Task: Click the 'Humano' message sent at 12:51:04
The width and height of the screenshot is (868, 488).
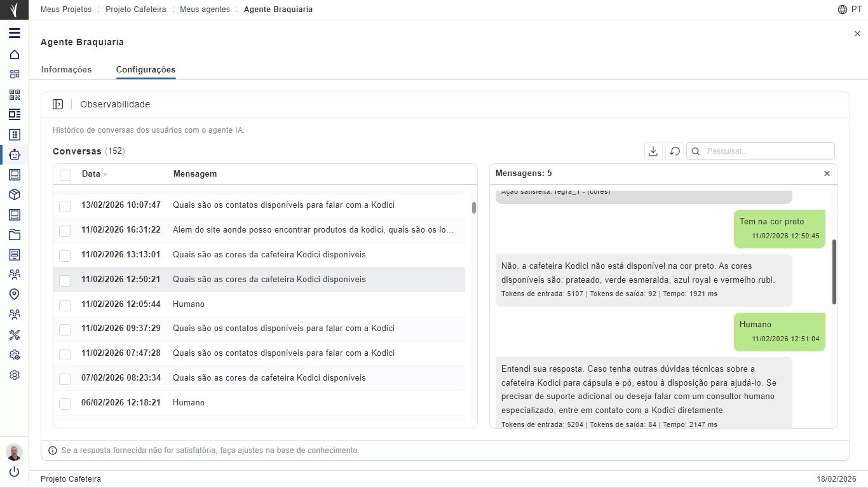Action: point(780,332)
